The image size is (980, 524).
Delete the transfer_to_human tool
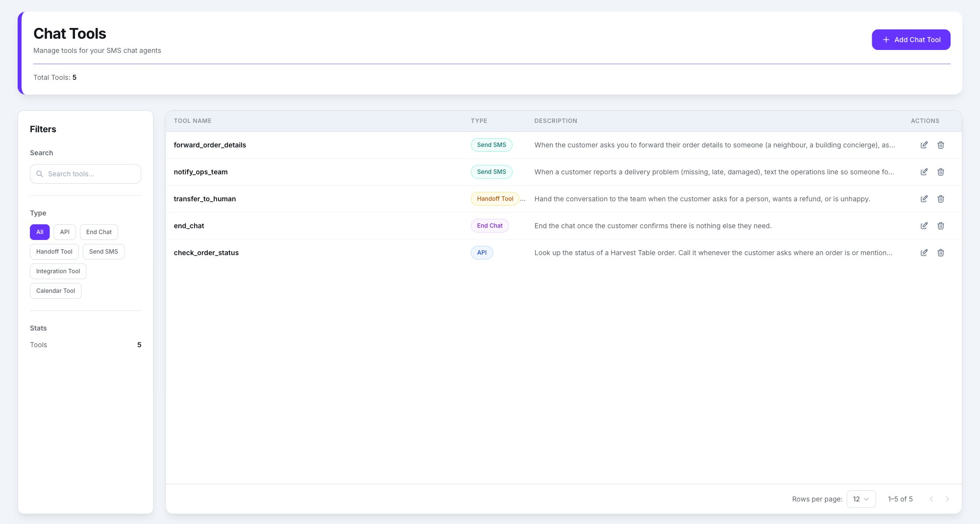(941, 199)
